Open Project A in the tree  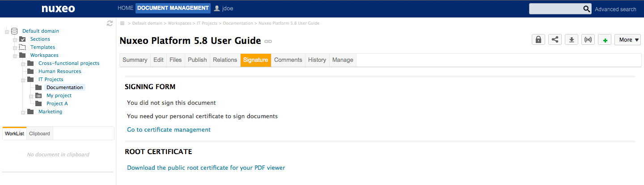(57, 103)
